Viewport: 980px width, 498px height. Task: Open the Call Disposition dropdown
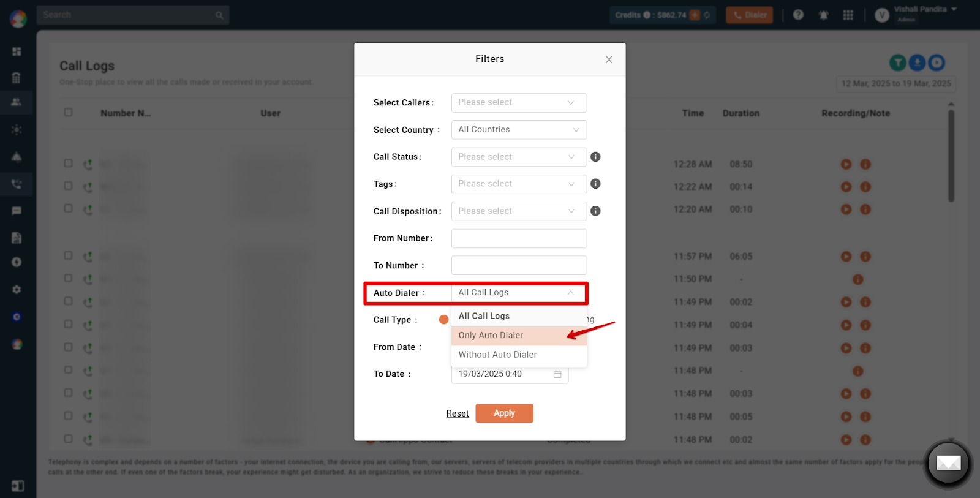pos(519,211)
